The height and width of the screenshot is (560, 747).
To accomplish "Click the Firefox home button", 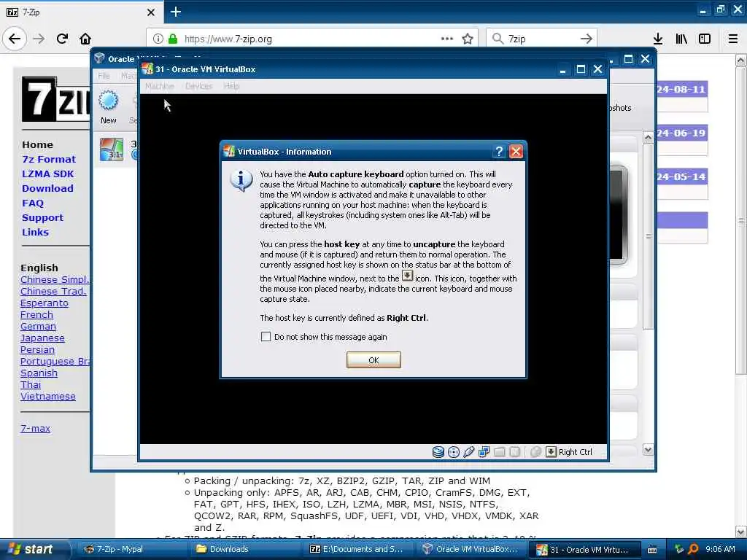I will click(x=85, y=39).
